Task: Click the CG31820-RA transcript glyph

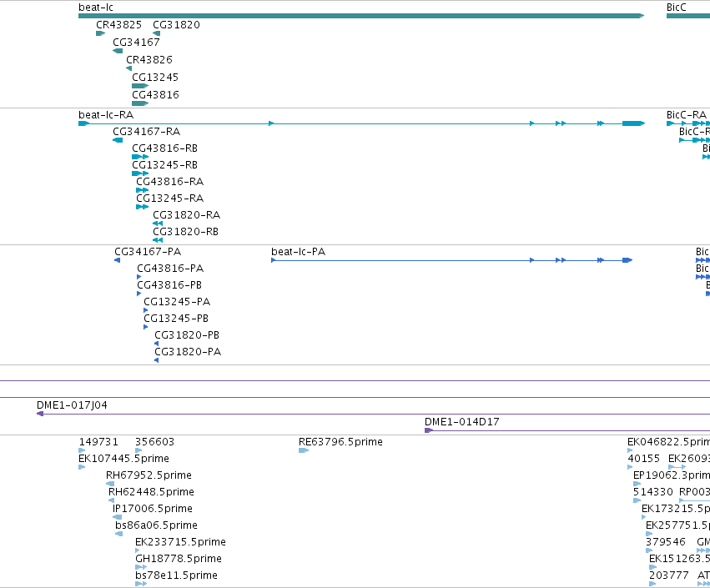Action: pos(158,224)
